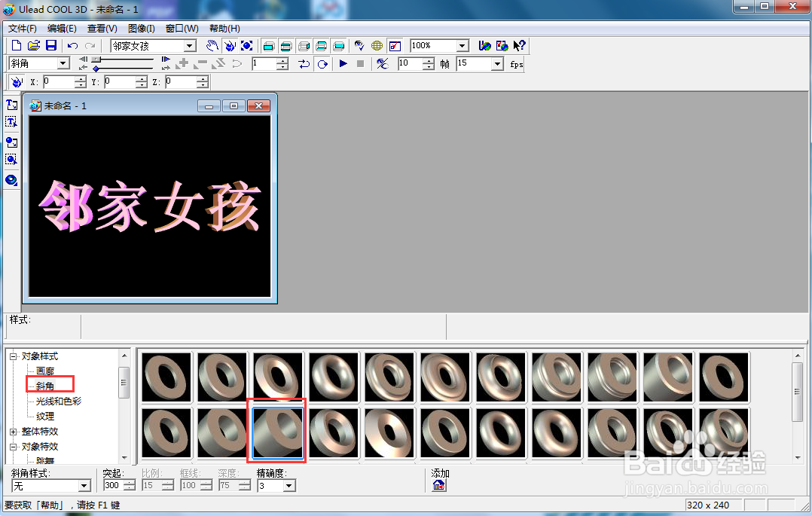Click the Z position input field
This screenshot has width=812, height=516.
(181, 82)
